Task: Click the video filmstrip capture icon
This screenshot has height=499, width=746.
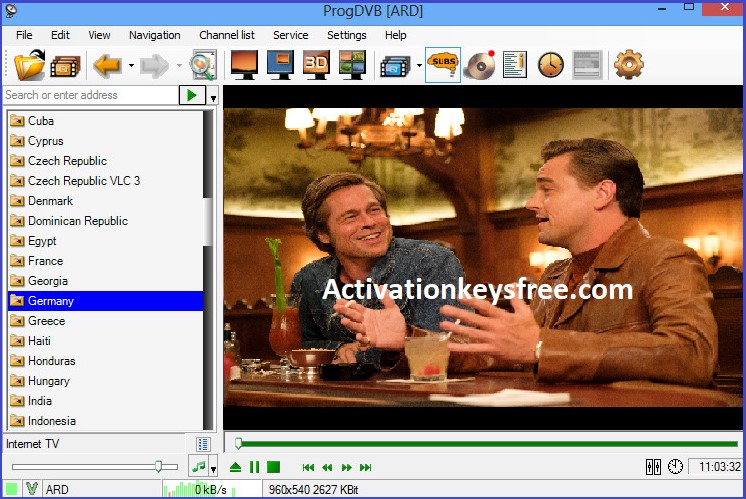Action: click(x=395, y=66)
